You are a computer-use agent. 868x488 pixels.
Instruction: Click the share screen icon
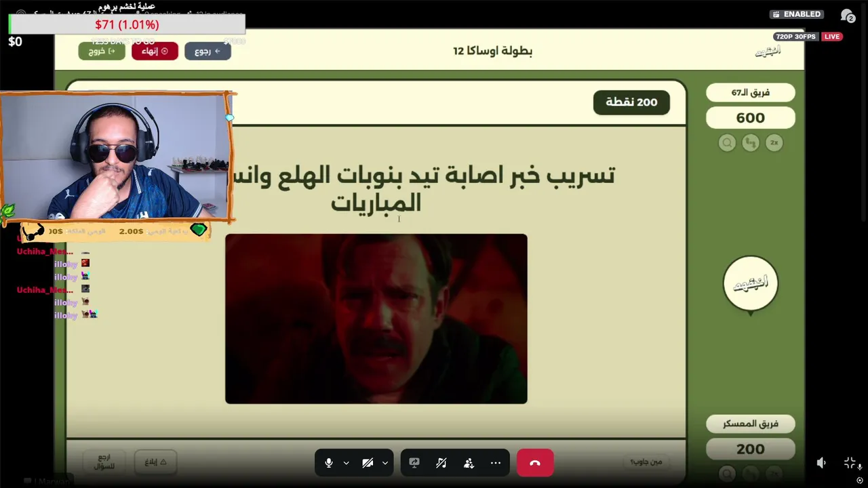tap(414, 463)
